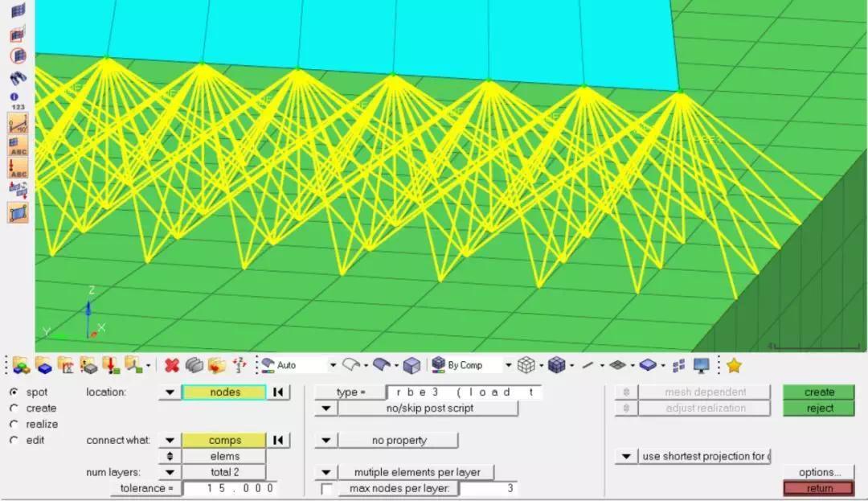
Task: Click the distance measure icon in sidebar
Action: click(x=18, y=123)
